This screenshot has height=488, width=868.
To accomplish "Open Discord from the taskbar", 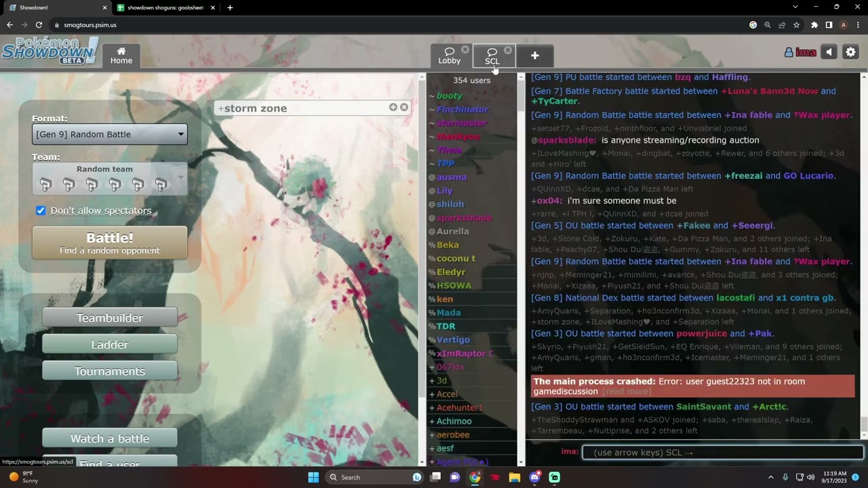I will tap(534, 477).
